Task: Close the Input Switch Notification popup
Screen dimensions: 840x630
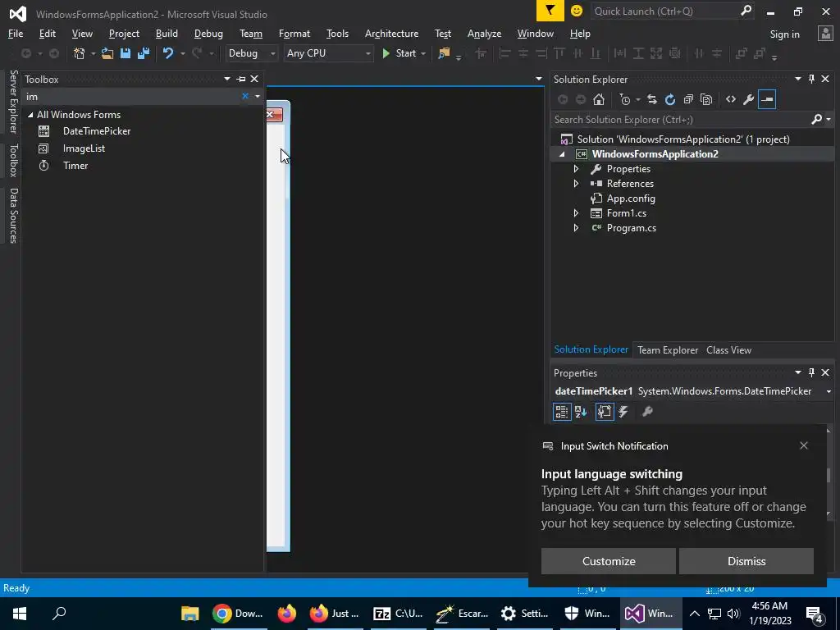Action: 804,445
